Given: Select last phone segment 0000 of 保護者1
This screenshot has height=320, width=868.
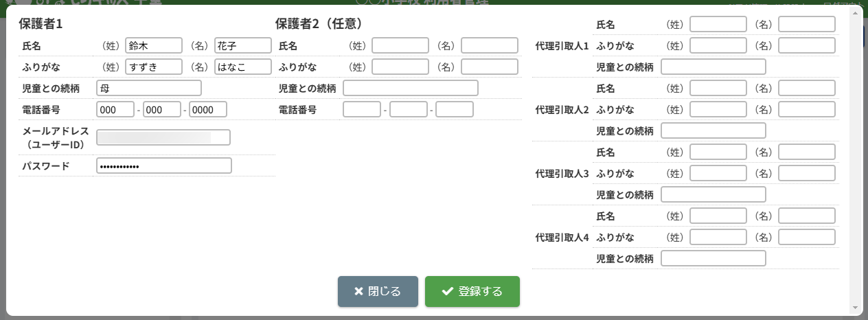Looking at the screenshot, I should (x=208, y=109).
